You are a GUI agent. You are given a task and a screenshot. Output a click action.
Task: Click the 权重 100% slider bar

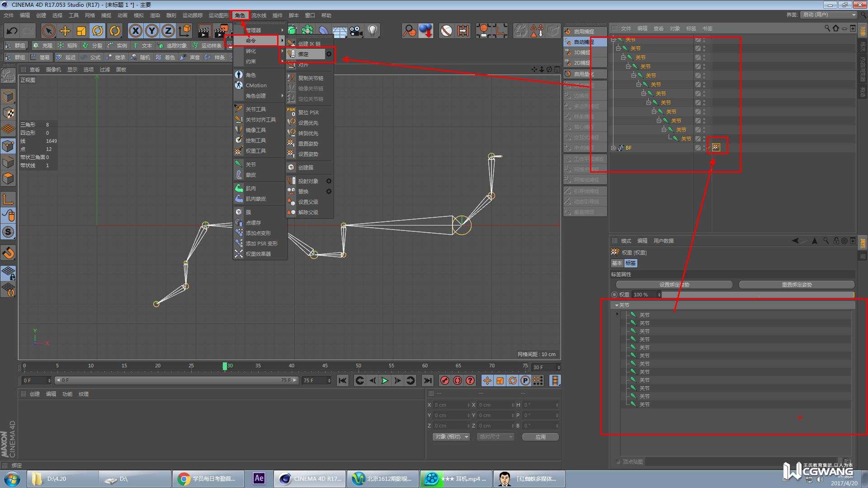point(758,295)
